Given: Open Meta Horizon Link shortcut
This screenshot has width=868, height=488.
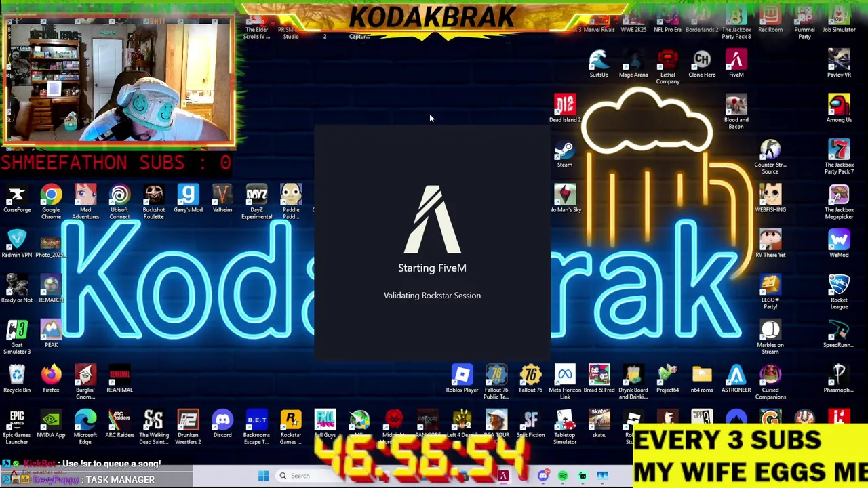Looking at the screenshot, I should tap(565, 382).
